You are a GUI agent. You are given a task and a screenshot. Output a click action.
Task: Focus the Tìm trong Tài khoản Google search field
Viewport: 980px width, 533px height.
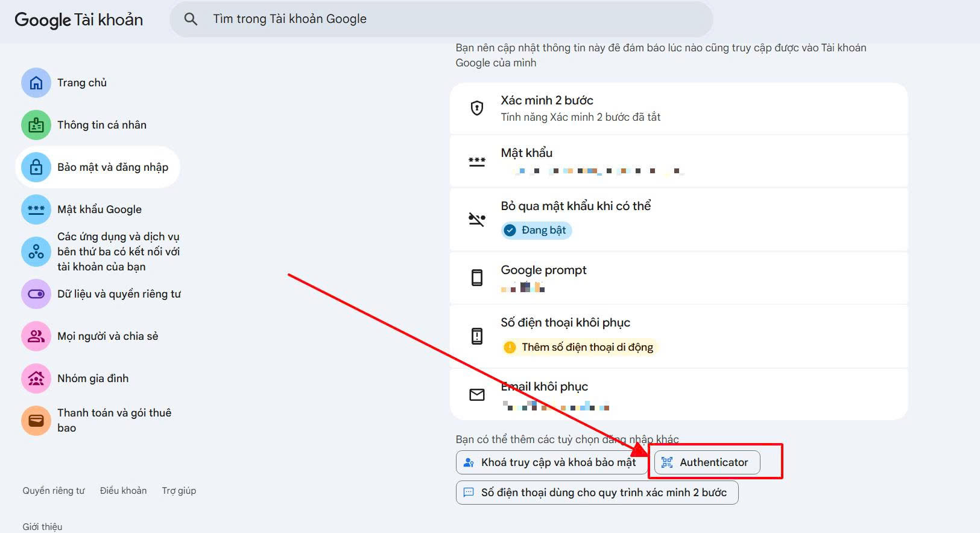[x=441, y=19]
